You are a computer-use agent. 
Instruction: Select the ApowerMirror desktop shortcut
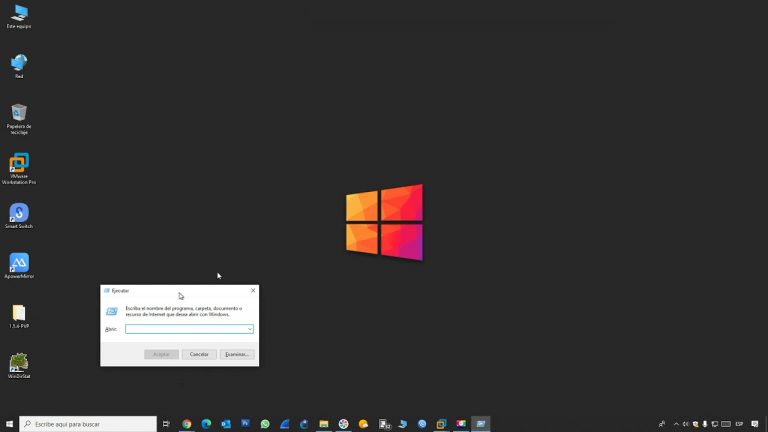tap(19, 266)
